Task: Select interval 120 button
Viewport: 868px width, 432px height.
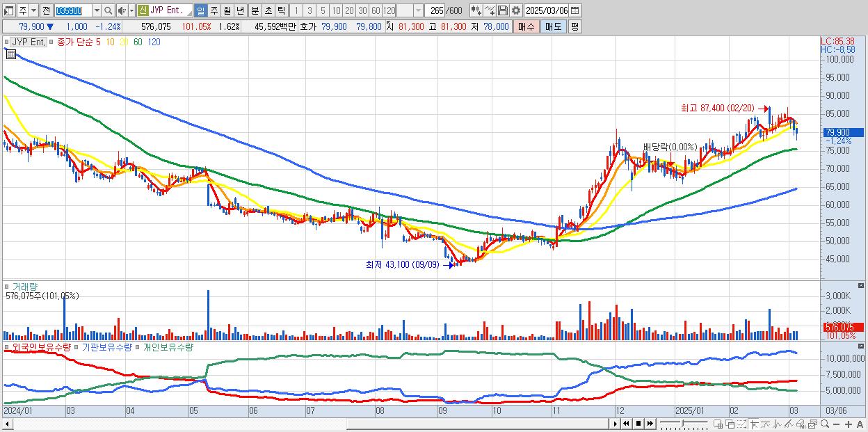Action: point(389,10)
